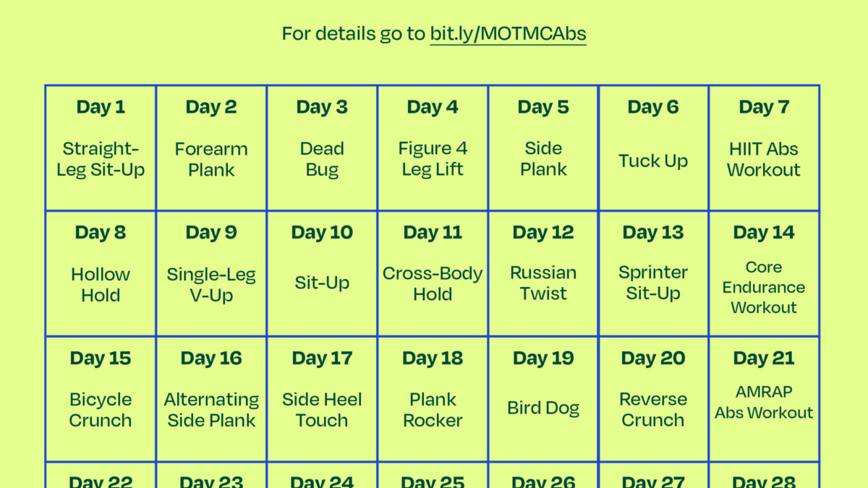Click the Day 12 Russian Twist cell
868x488 pixels.
pos(543,273)
